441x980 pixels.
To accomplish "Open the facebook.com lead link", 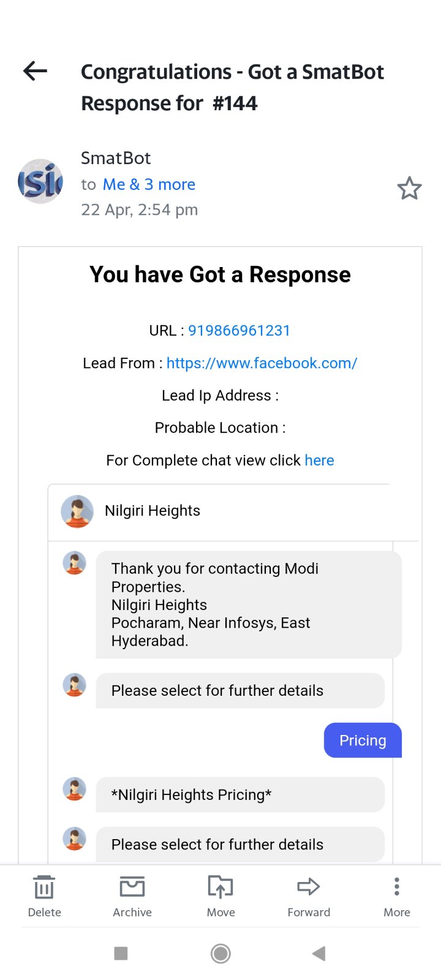I will click(262, 363).
